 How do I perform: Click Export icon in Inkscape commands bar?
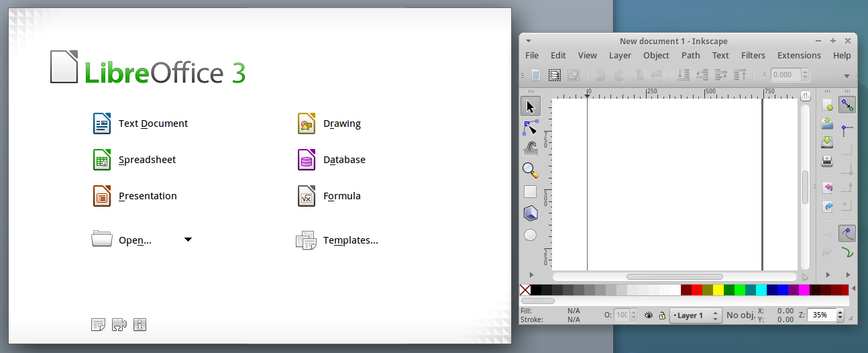(x=827, y=206)
